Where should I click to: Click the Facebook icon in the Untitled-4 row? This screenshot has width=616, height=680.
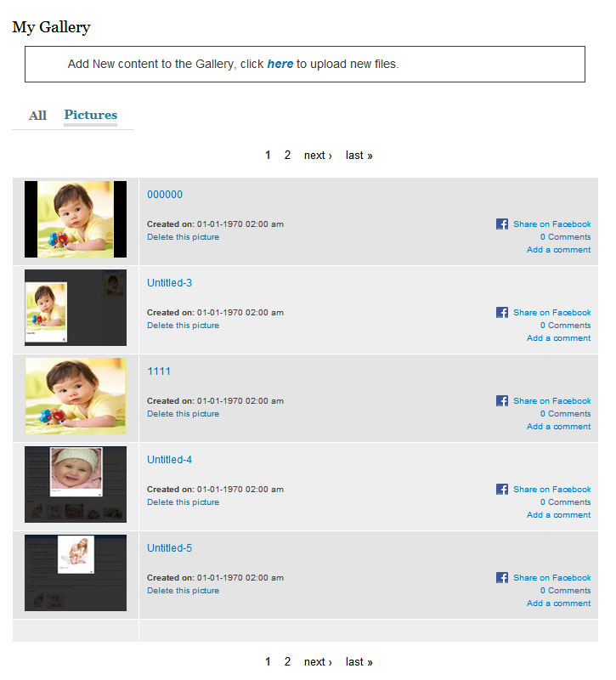click(502, 490)
